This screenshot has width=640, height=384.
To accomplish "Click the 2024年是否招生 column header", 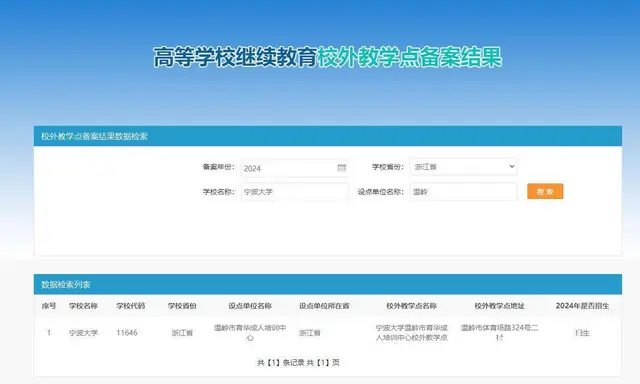I will pyautogui.click(x=582, y=306).
